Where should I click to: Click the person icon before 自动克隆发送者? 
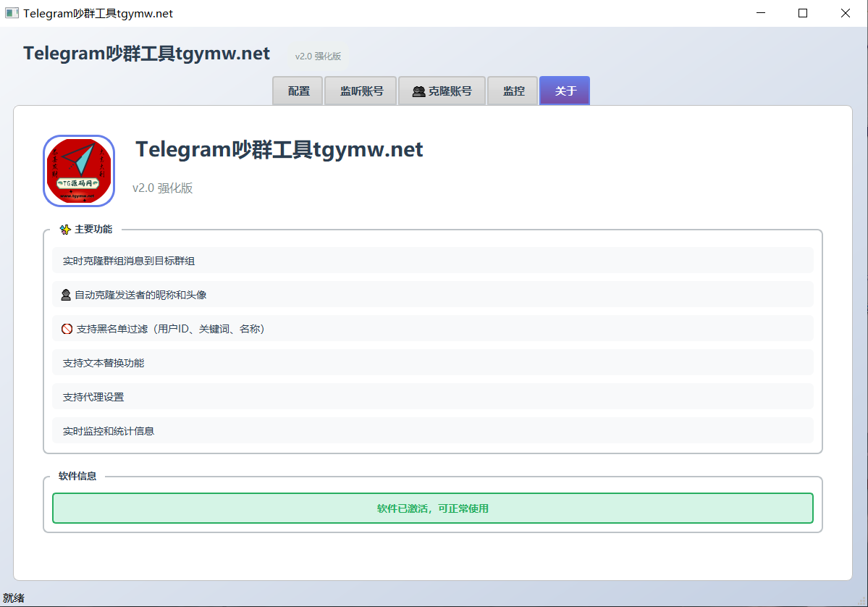click(67, 295)
